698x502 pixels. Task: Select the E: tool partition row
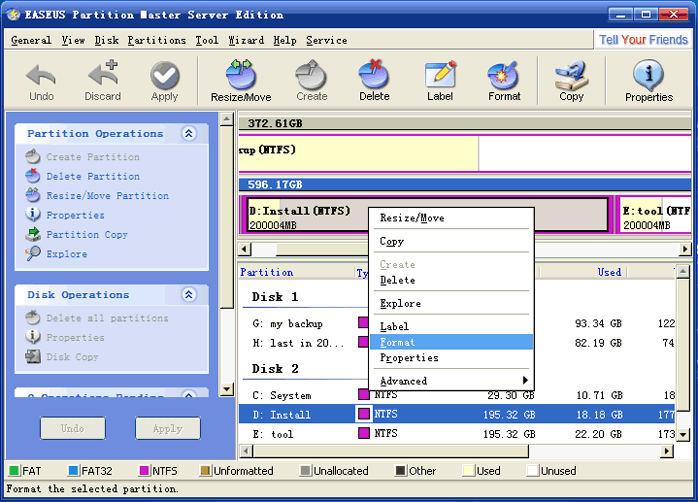457,434
